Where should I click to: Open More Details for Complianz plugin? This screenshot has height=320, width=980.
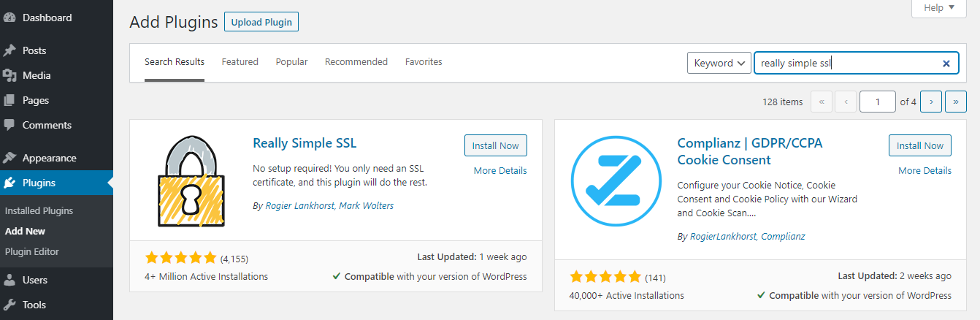click(x=925, y=170)
